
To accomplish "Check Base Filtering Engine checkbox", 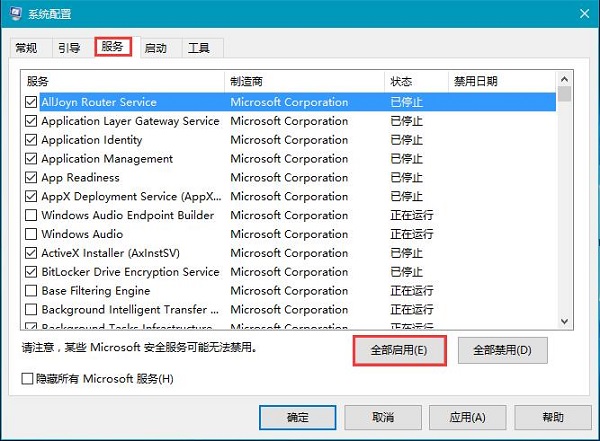I will [x=31, y=291].
